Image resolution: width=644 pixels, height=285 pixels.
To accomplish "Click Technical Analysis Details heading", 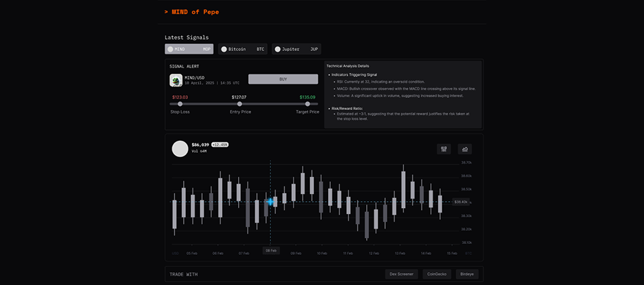I will pos(348,66).
